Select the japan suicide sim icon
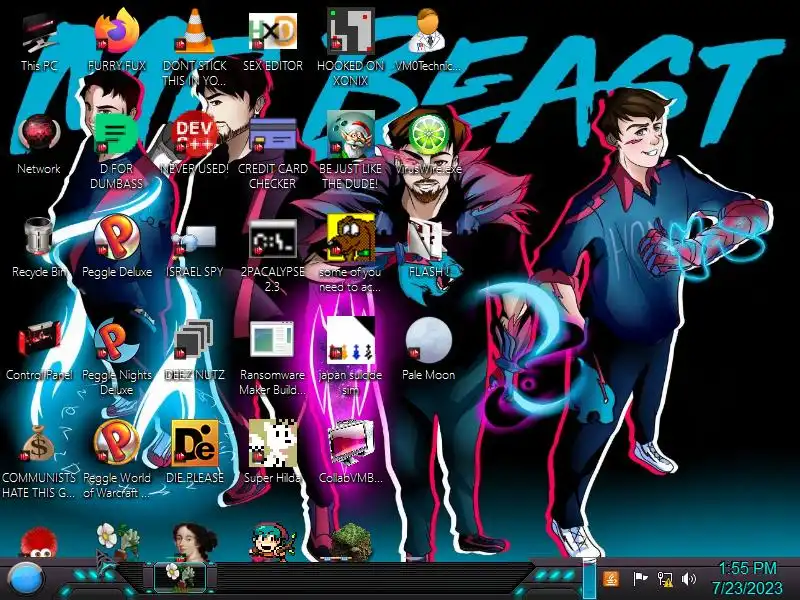This screenshot has height=600, width=800. 351,340
